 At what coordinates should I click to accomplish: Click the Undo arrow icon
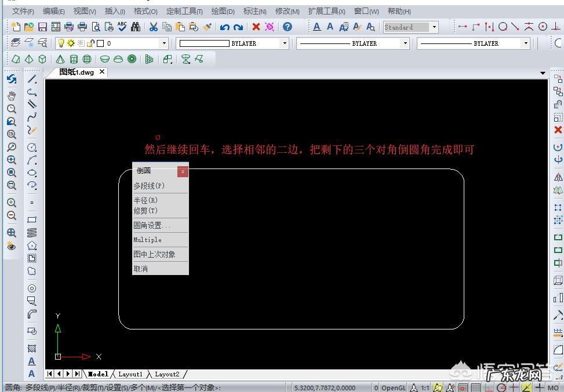(x=224, y=26)
